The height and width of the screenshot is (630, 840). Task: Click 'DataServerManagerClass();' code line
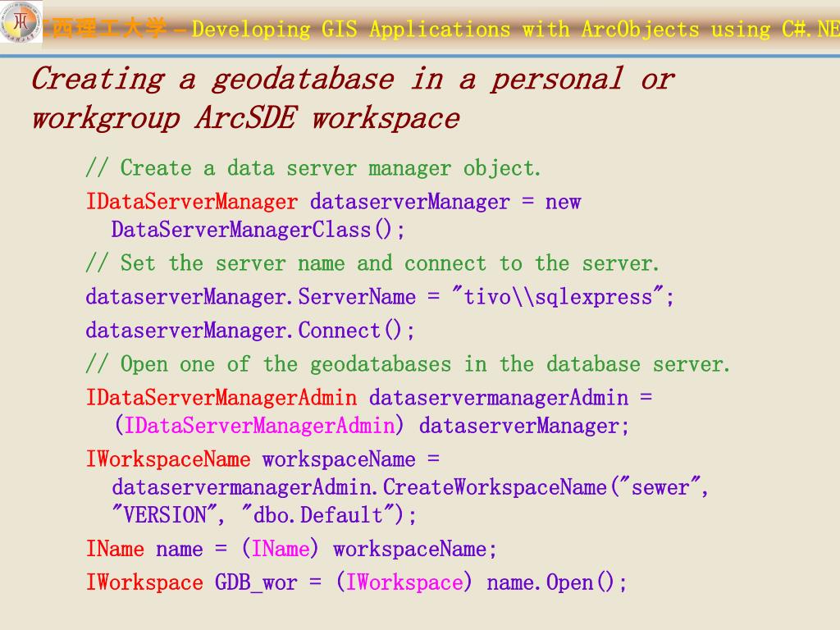tap(258, 230)
